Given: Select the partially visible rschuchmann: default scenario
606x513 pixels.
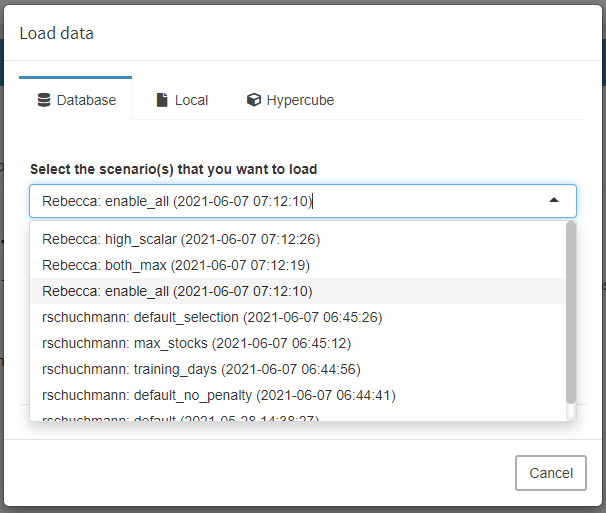Looking at the screenshot, I should [180, 417].
